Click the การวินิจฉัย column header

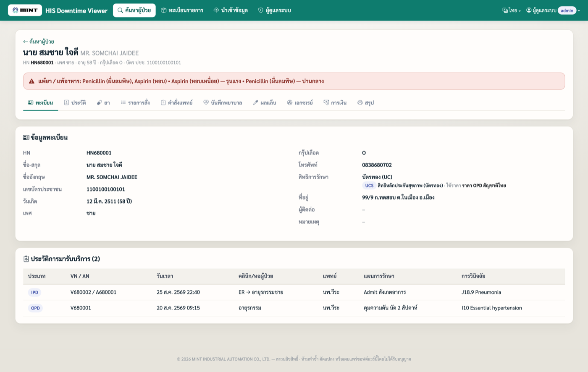[x=473, y=276]
